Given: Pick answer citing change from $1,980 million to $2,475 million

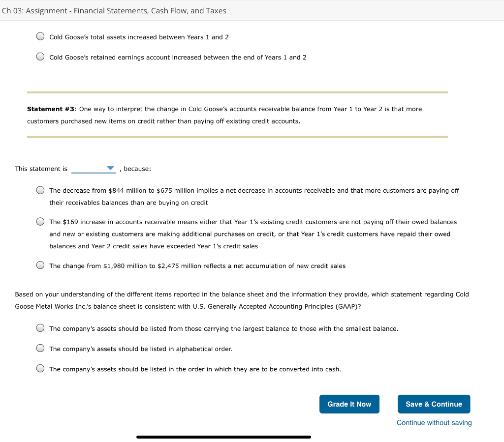Looking at the screenshot, I should (40, 265).
